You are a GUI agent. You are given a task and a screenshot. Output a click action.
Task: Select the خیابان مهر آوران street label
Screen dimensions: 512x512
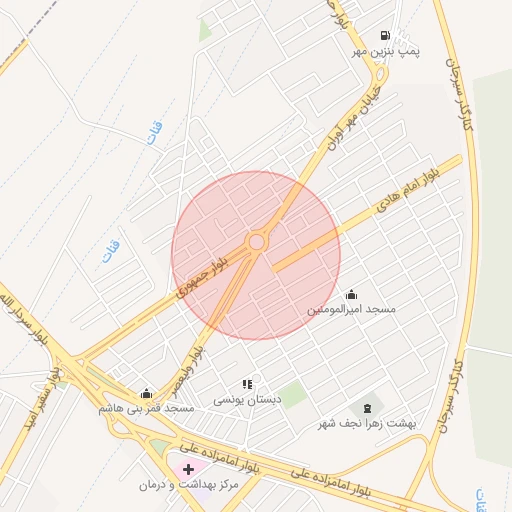(354, 118)
